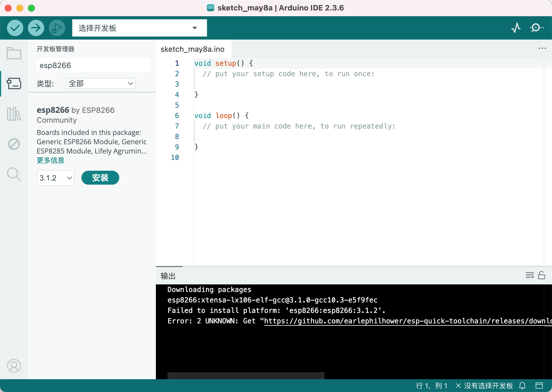This screenshot has width=552, height=392.
Task: Click the Upload arrow button
Action: pos(36,28)
